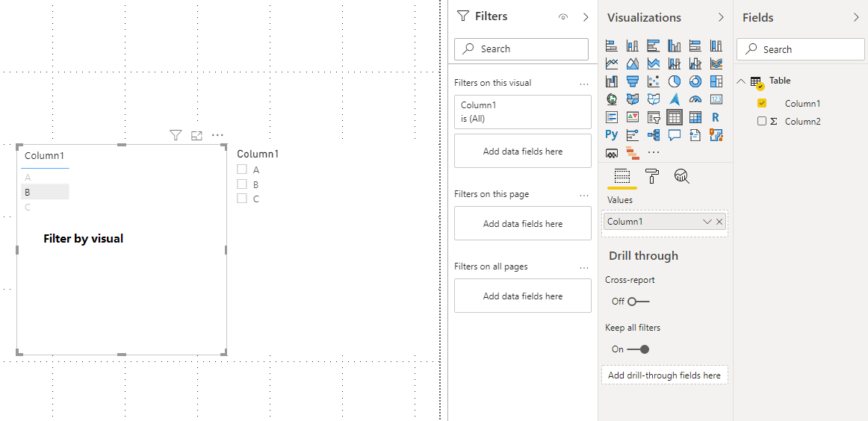Click Add drill-through fields here box
Screen dimensions: 868x421
click(664, 375)
